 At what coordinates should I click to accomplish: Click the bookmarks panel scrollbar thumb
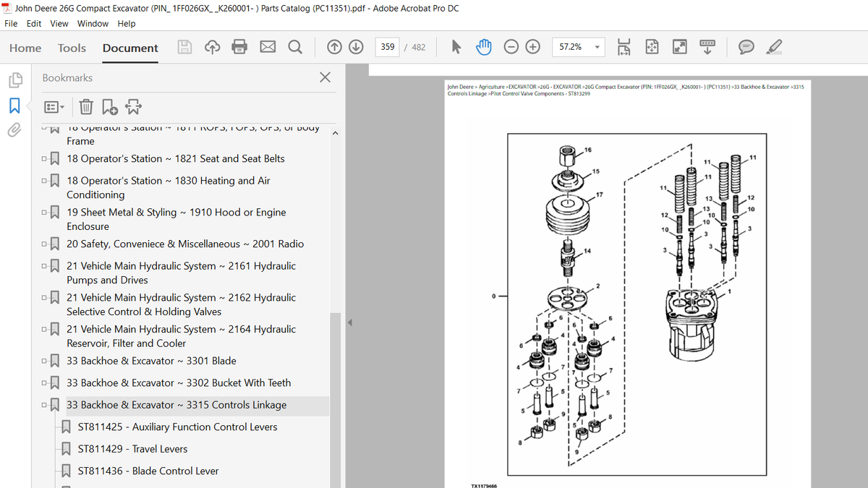click(x=335, y=401)
